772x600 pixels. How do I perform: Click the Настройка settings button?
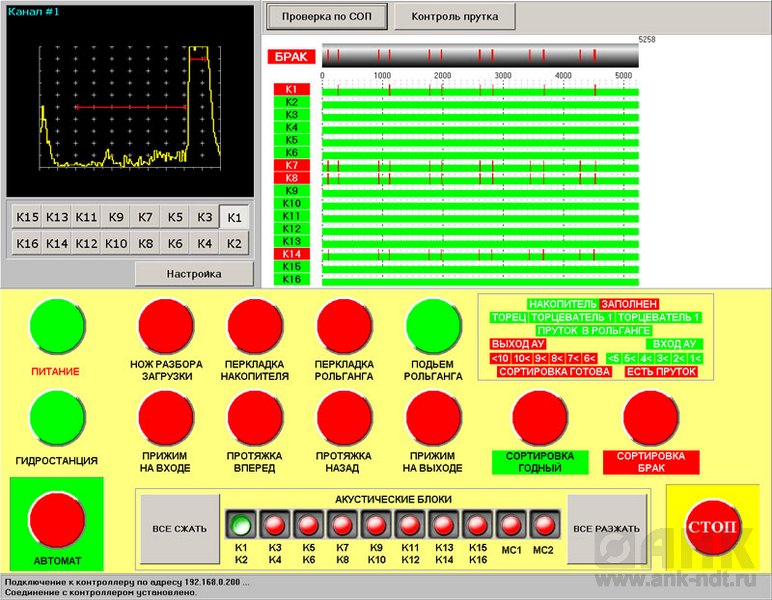coord(194,273)
